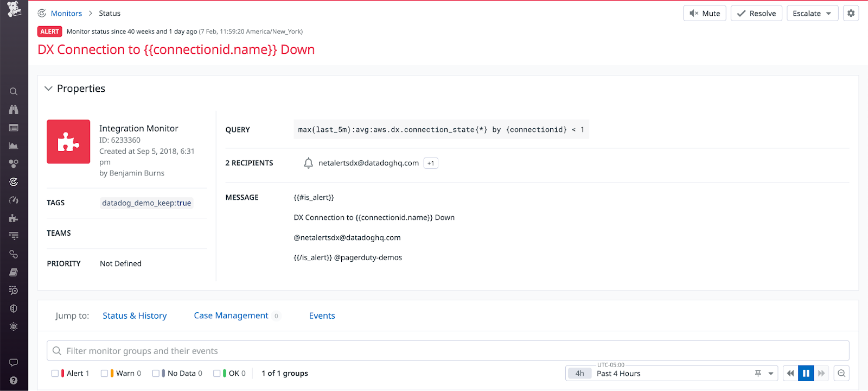Collapse the Properties section chevron
868x391 pixels.
[x=48, y=89]
